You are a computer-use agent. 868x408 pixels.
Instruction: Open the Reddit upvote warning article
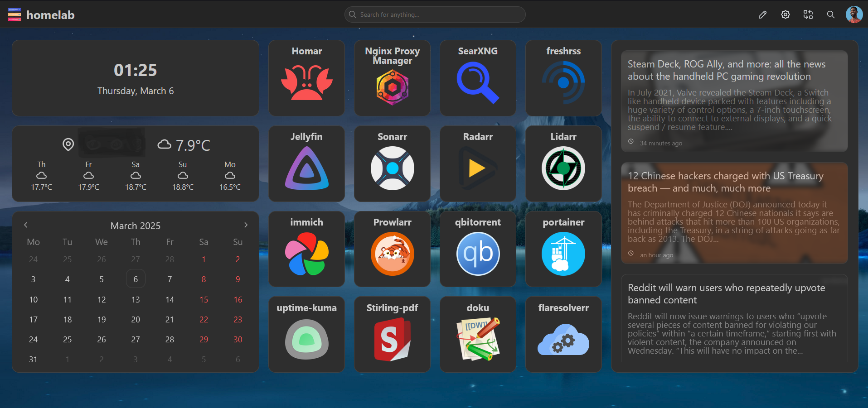click(x=734, y=318)
